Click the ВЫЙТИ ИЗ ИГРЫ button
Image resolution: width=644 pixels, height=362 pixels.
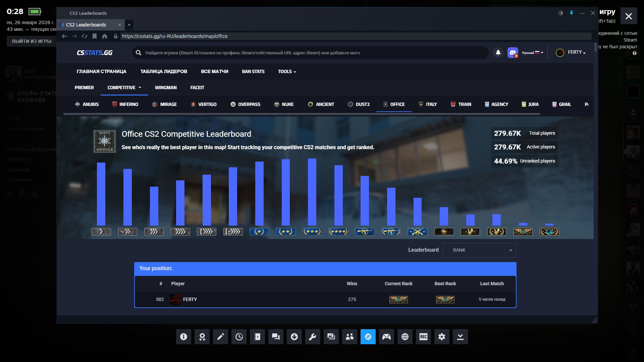tap(32, 41)
